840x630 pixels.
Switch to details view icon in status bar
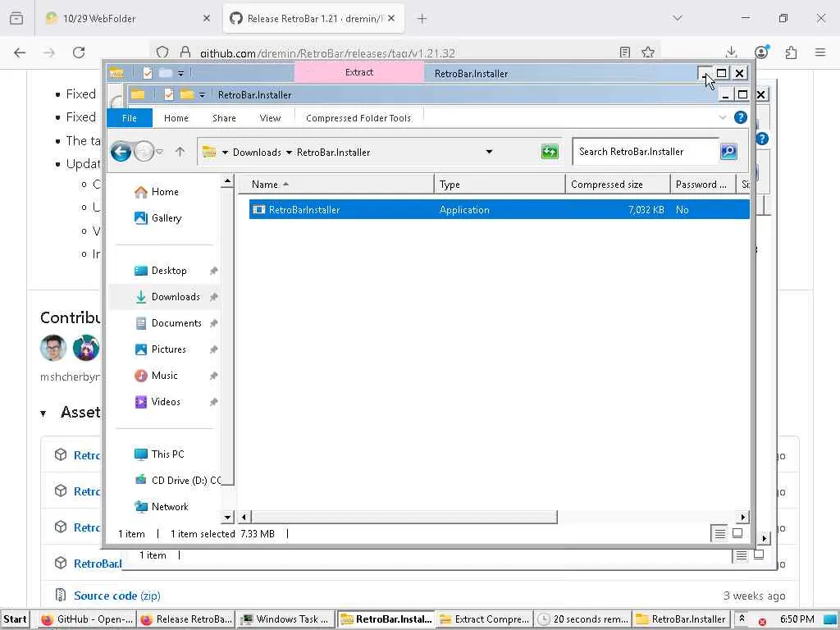719,533
